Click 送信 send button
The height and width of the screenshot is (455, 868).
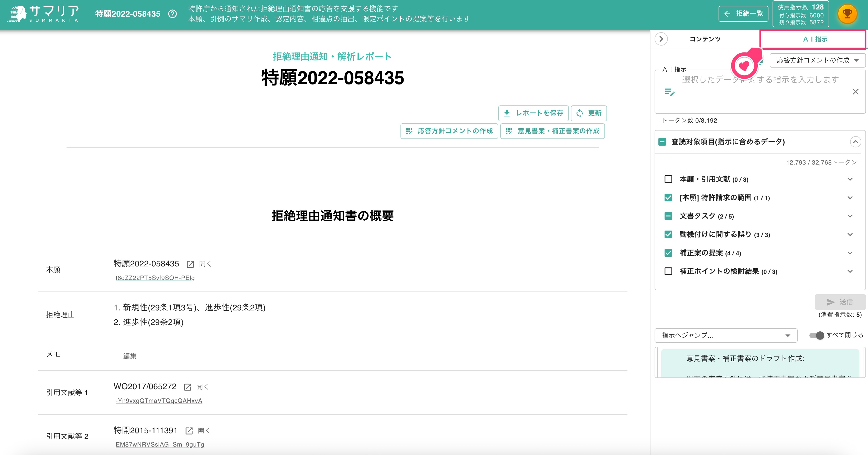click(x=840, y=302)
